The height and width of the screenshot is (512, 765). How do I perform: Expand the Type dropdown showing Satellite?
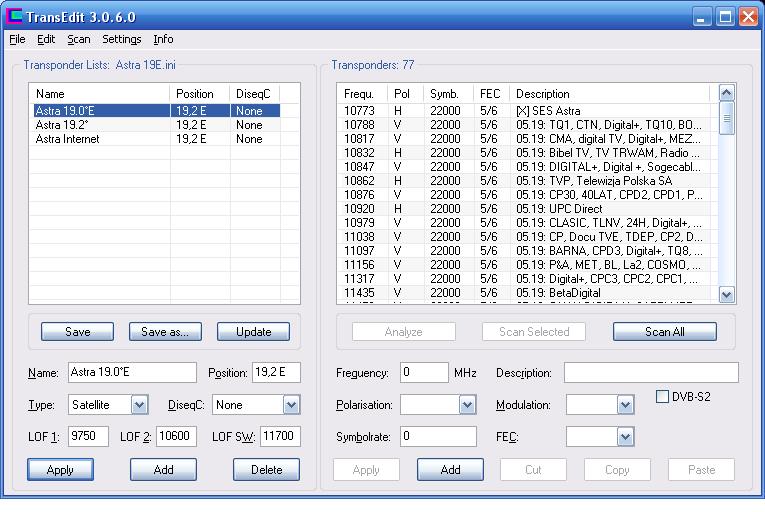[x=139, y=405]
